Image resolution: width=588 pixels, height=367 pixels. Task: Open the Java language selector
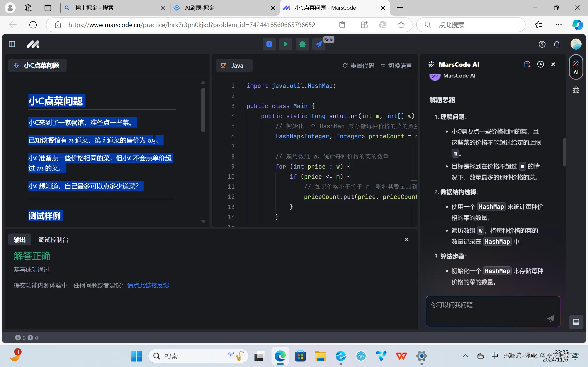tap(234, 66)
